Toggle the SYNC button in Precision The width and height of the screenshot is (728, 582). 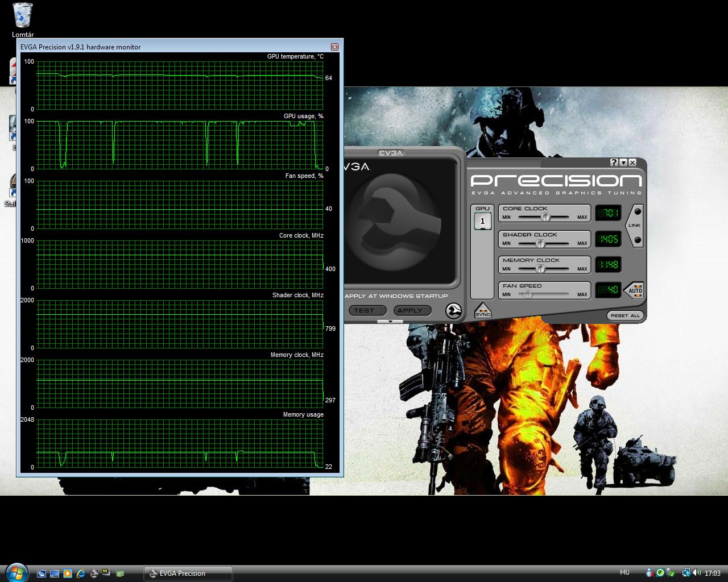[x=482, y=311]
